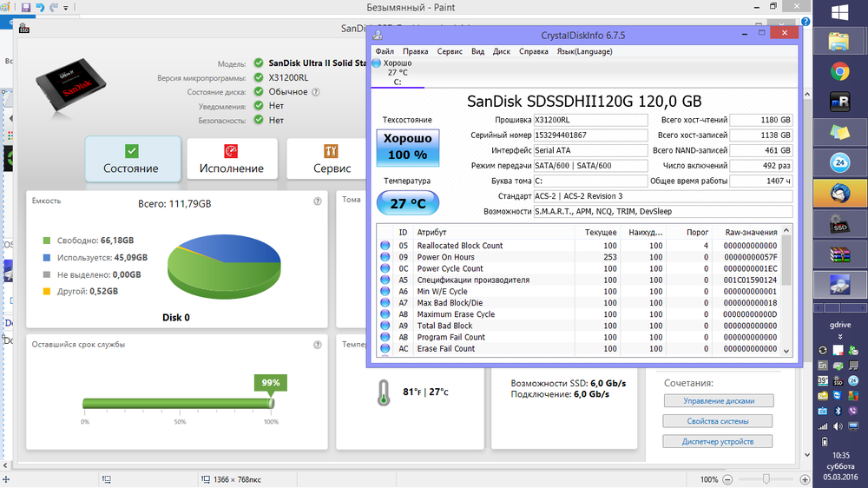Click the Управление дисками button

(x=719, y=400)
